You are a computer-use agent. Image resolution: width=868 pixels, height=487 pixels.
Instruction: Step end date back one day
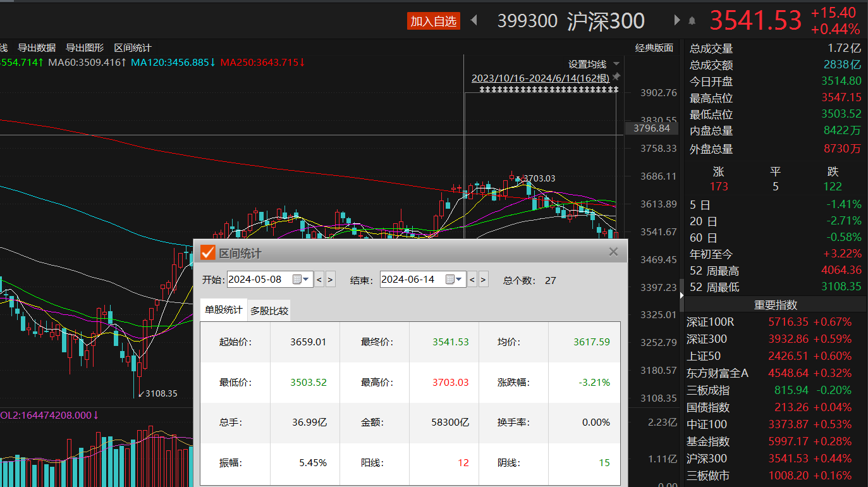pos(472,280)
